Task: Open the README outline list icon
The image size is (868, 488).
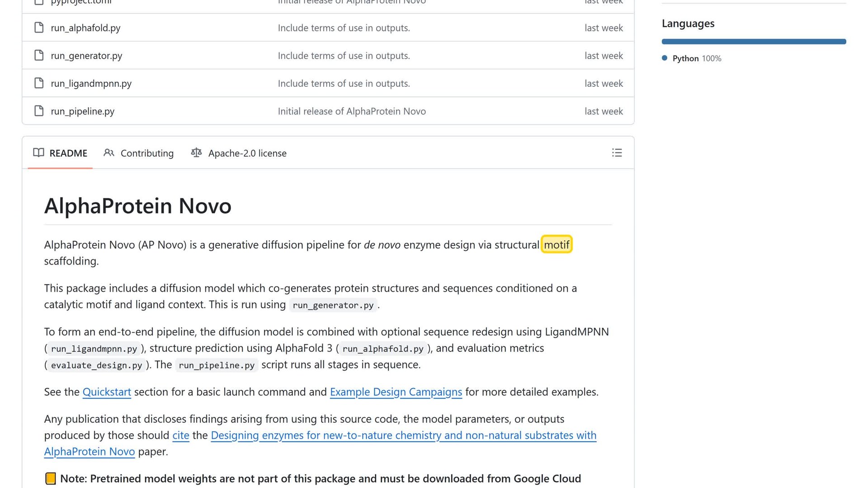Action: pyautogui.click(x=617, y=153)
